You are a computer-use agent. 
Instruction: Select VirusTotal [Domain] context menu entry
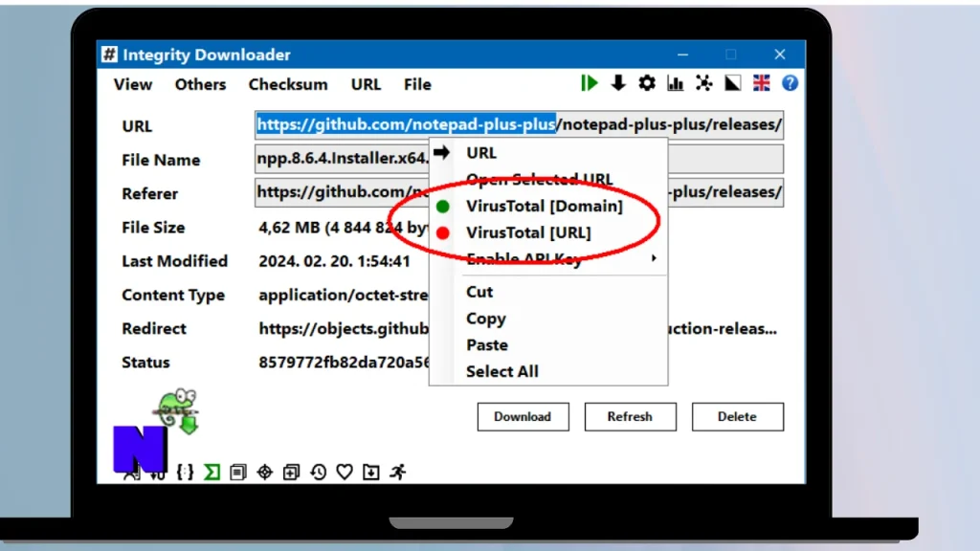point(548,207)
